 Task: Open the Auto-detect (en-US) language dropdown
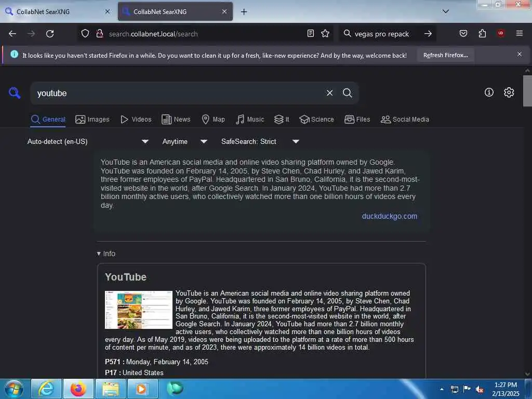(88, 141)
